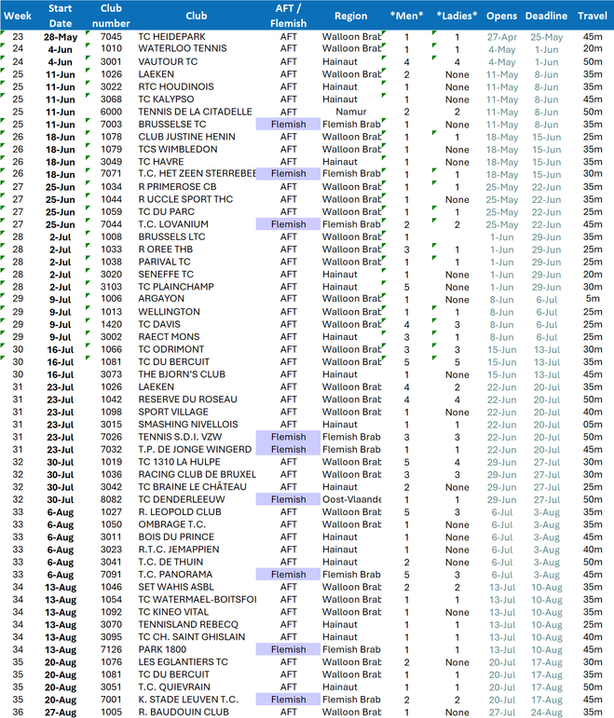Click the TENNIS DE LA CITADELLE cell
Image resolution: width=614 pixels, height=718 pixels.
[x=195, y=112]
